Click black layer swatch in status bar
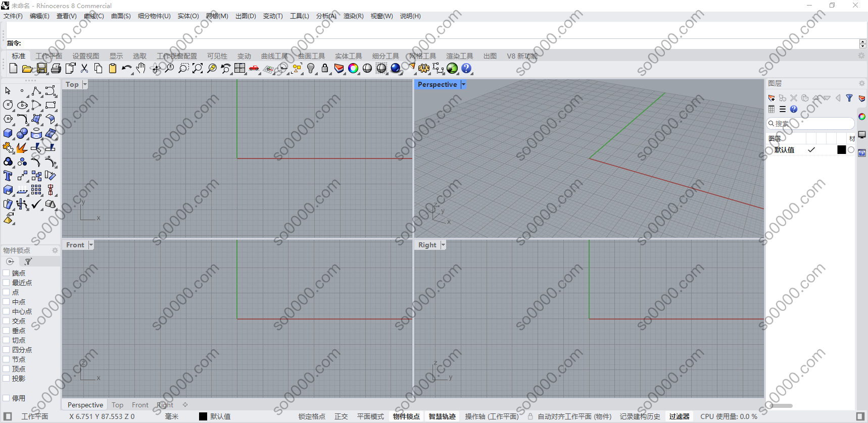Image resolution: width=868 pixels, height=423 pixels. point(203,416)
